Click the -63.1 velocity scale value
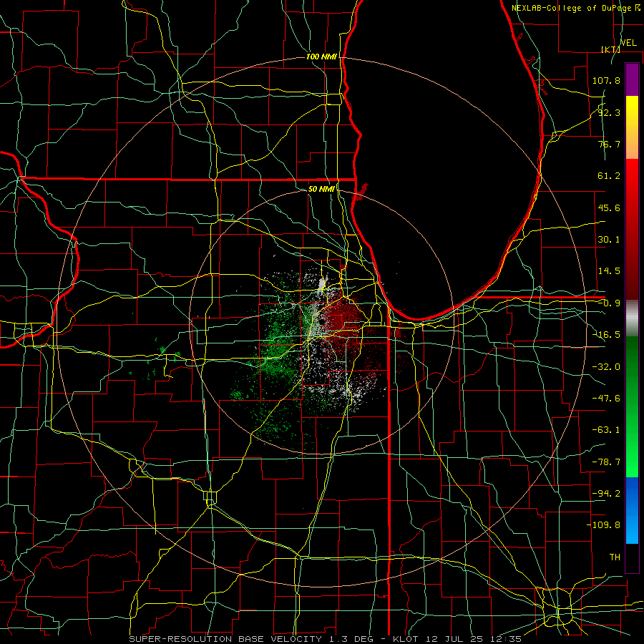This screenshot has height=644, width=644. pyautogui.click(x=606, y=430)
